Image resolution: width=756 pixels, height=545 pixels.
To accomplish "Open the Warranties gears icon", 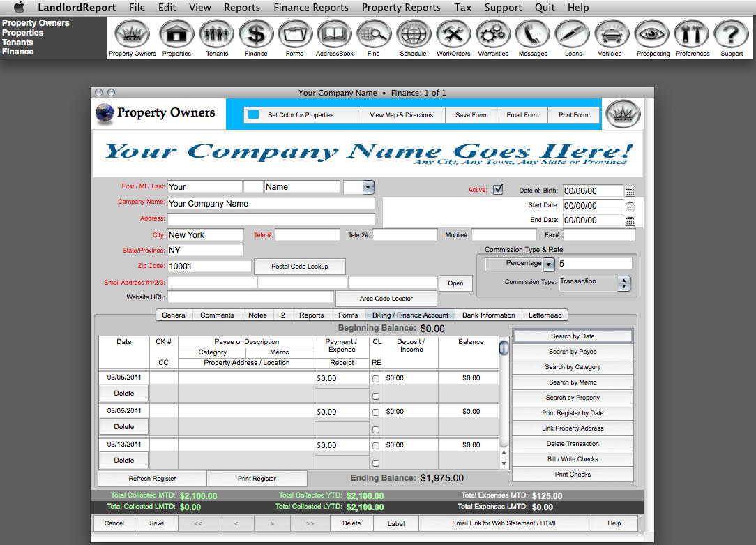I will point(493,34).
